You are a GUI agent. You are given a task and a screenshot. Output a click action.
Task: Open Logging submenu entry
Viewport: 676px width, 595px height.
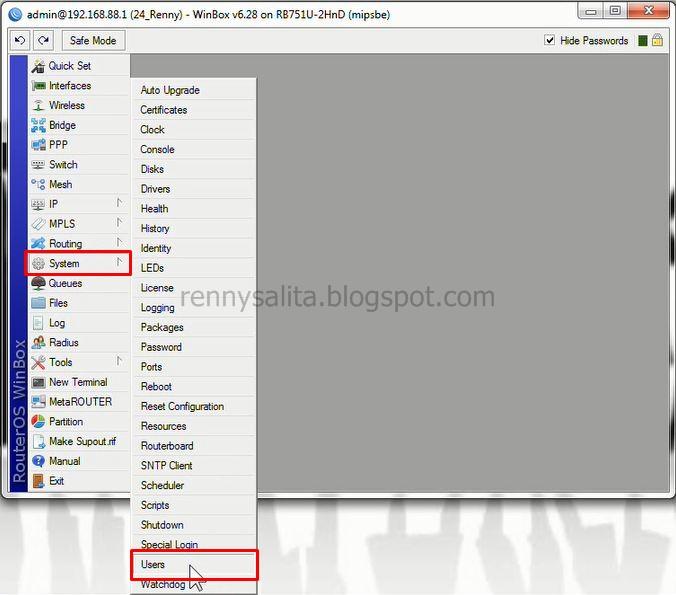pos(194,308)
